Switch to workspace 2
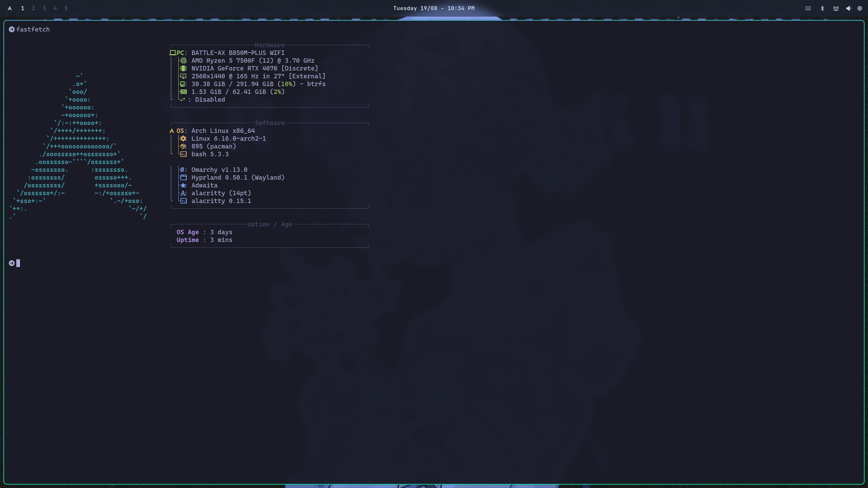 (33, 8)
